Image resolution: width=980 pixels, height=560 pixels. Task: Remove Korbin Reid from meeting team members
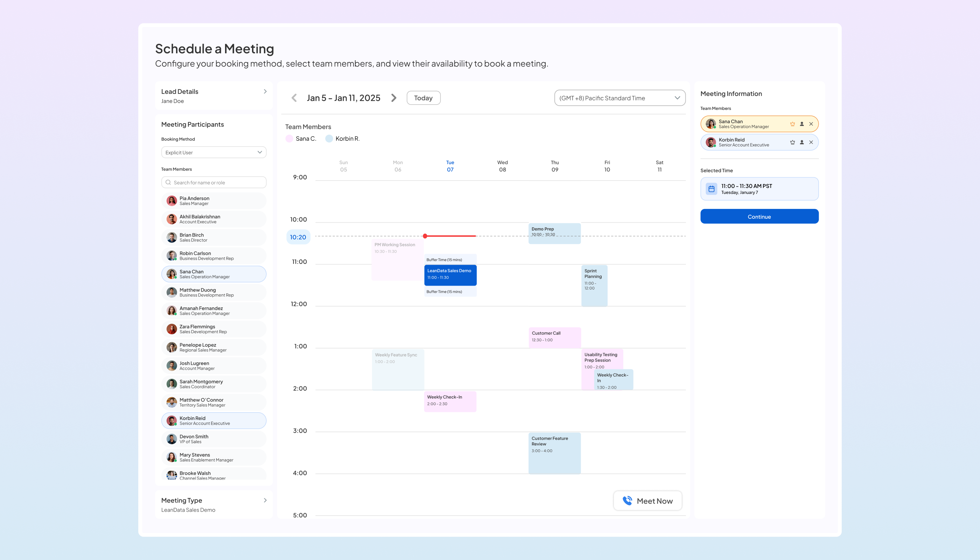(811, 142)
